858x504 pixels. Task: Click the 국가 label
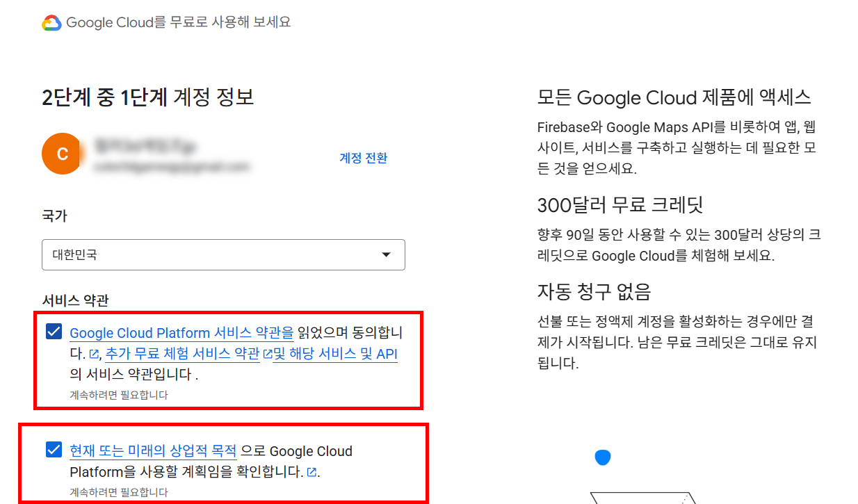coord(54,216)
